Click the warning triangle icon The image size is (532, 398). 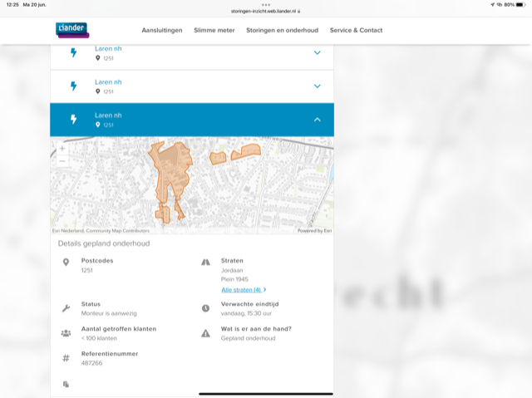point(205,333)
